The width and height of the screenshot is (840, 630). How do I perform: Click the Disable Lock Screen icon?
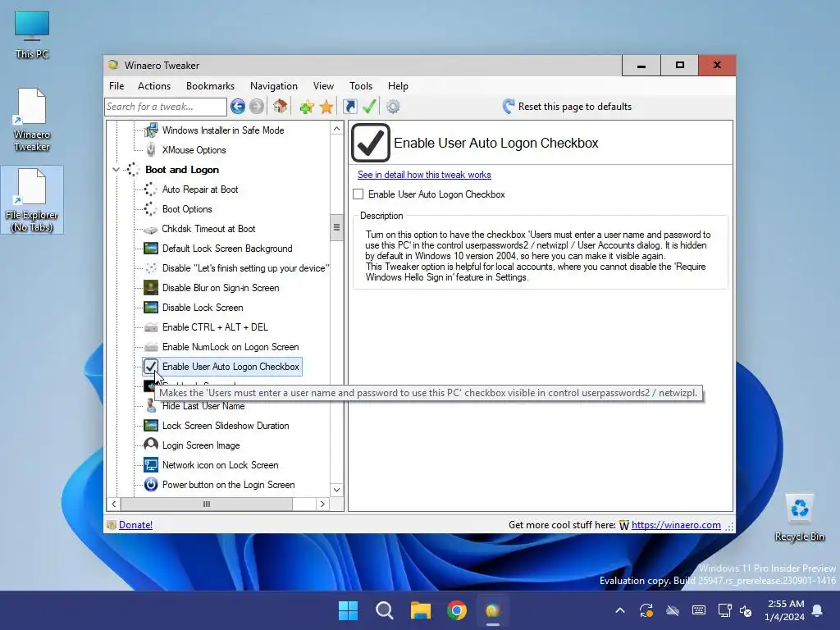coord(151,308)
